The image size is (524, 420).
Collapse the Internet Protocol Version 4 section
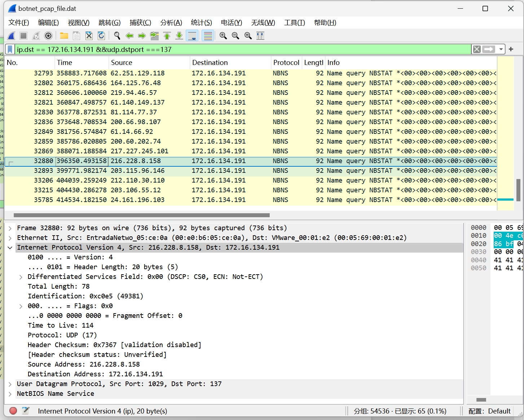(10, 248)
